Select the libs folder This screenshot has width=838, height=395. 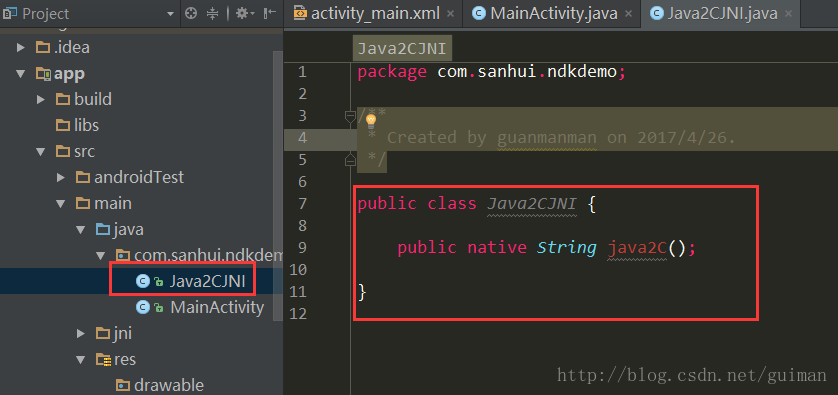(77, 126)
